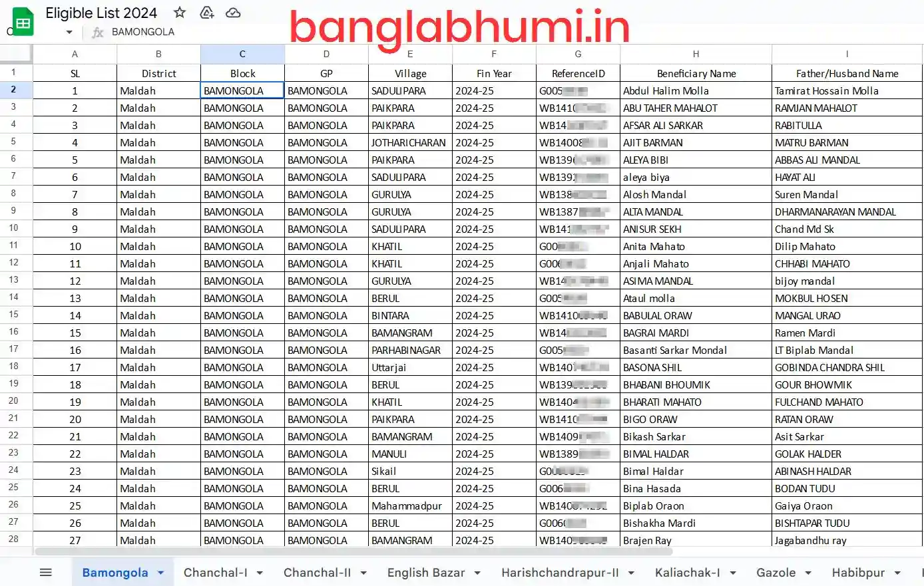The width and height of the screenshot is (924, 586).
Task: Select the cell Basanti Sarkar Mondal
Action: pos(696,350)
